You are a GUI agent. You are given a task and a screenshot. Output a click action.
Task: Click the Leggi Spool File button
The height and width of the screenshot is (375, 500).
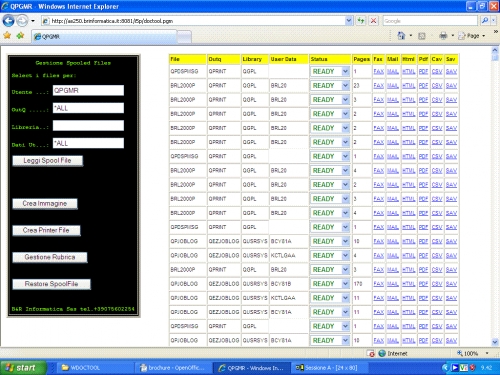pyautogui.click(x=47, y=161)
